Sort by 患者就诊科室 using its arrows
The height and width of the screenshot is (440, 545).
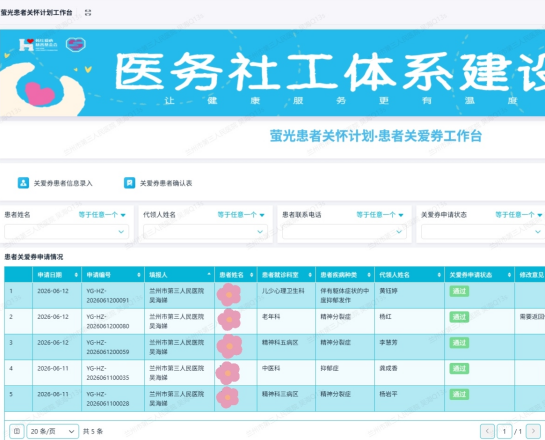(310, 275)
